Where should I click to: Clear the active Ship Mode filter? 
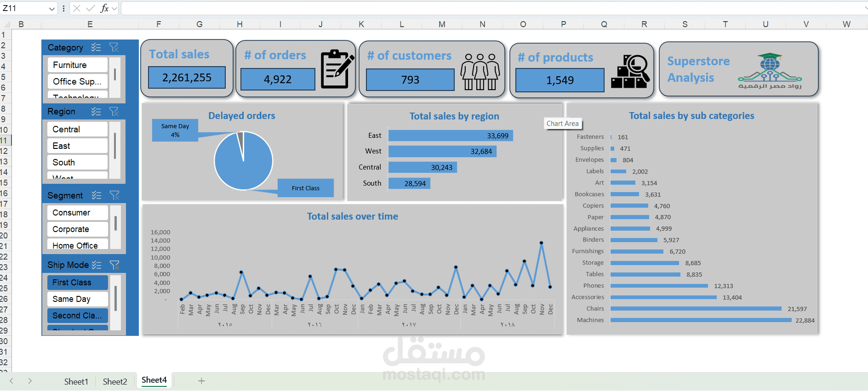[114, 265]
